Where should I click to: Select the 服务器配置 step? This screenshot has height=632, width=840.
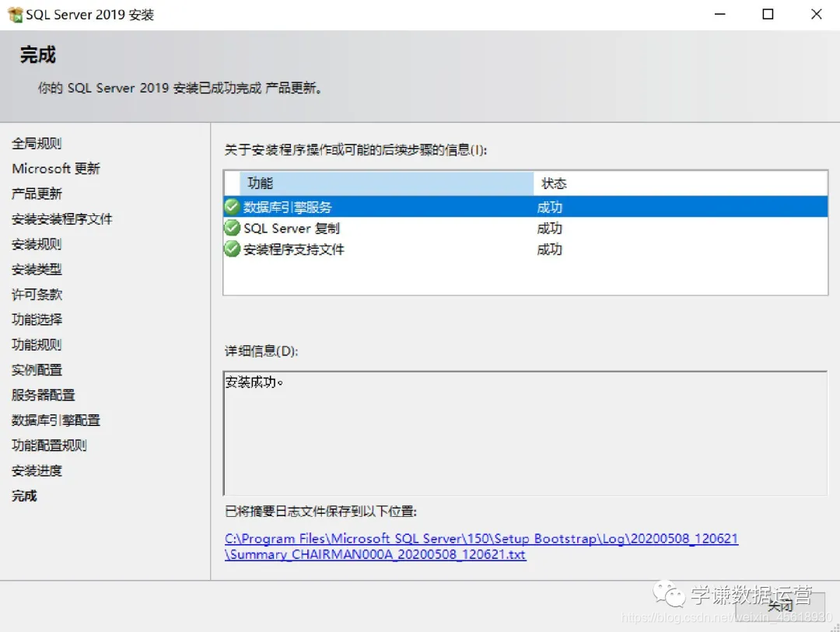pyautogui.click(x=43, y=395)
